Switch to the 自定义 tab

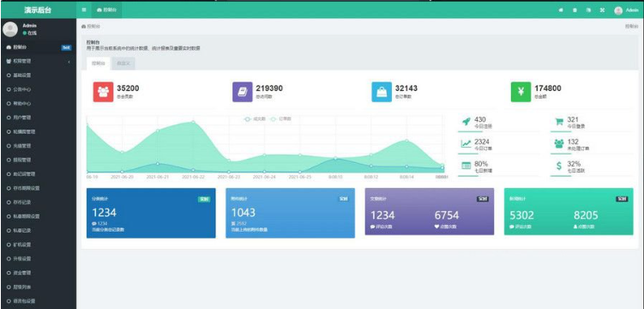pyautogui.click(x=123, y=64)
